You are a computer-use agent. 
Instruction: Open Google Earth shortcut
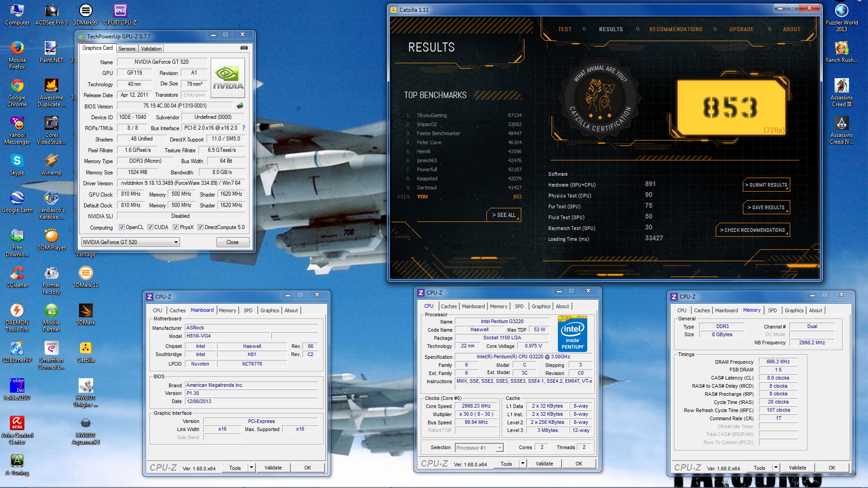tap(17, 202)
